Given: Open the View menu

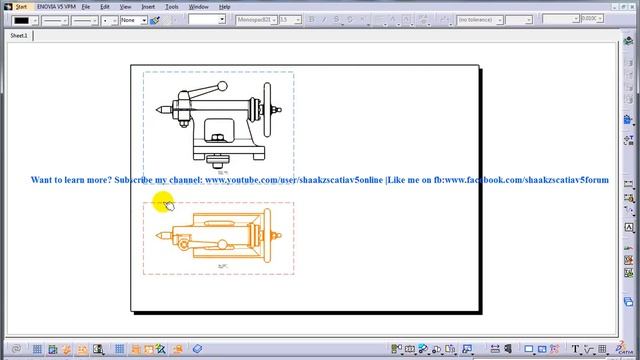Looking at the screenshot, I should 125,7.
